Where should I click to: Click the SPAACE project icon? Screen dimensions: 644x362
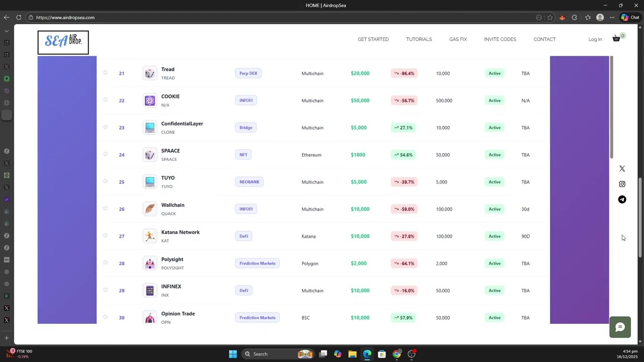click(149, 155)
